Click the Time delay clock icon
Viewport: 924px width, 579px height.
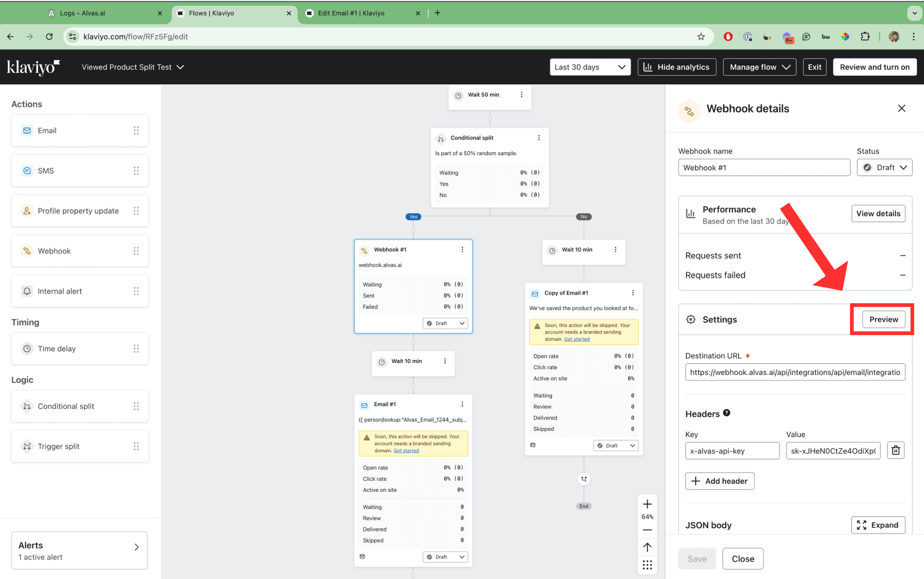(27, 349)
